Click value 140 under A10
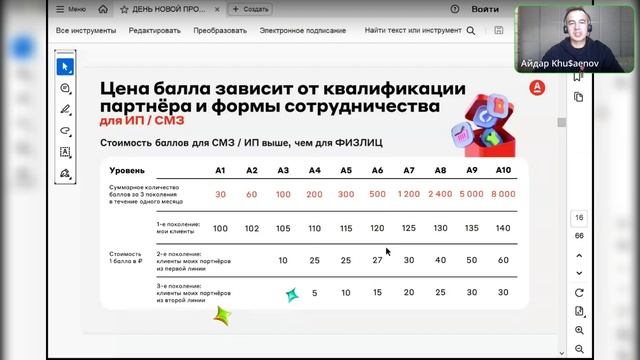This screenshot has height=360, width=640. (x=503, y=228)
